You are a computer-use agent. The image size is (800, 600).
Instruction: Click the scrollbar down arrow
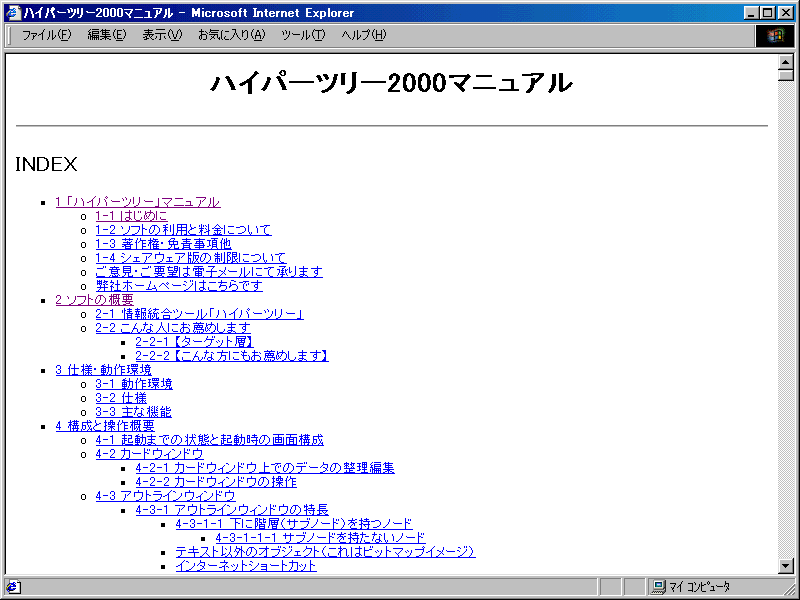point(786,566)
